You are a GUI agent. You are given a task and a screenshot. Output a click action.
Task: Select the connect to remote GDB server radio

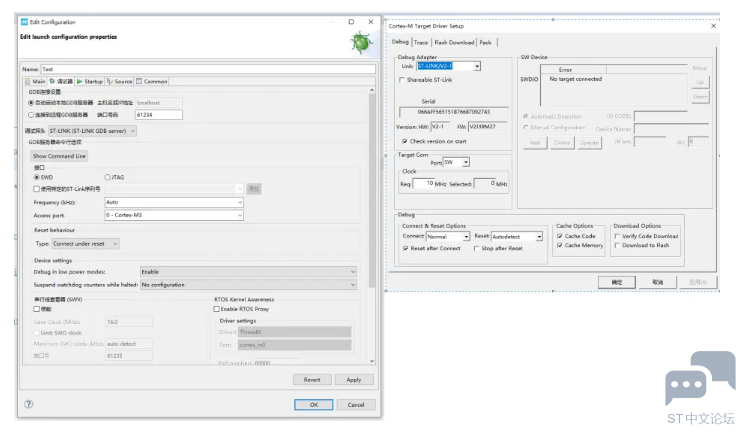pyautogui.click(x=31, y=115)
